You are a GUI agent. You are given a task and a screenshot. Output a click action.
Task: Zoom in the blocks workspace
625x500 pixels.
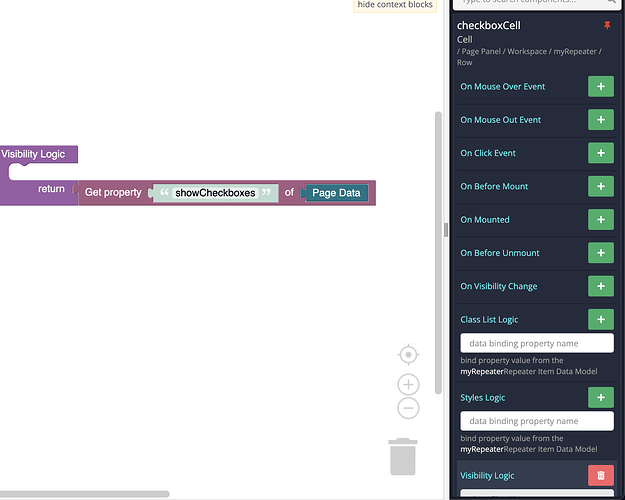tap(408, 384)
